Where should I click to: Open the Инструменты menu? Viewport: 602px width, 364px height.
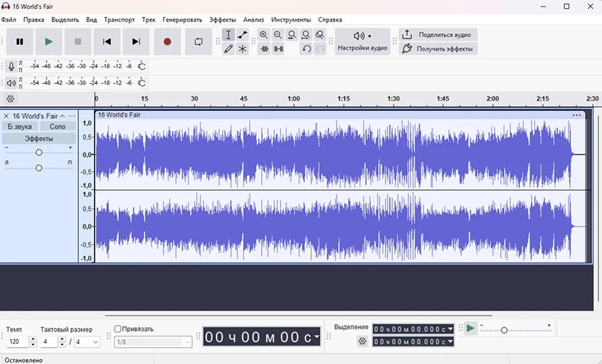click(x=291, y=20)
